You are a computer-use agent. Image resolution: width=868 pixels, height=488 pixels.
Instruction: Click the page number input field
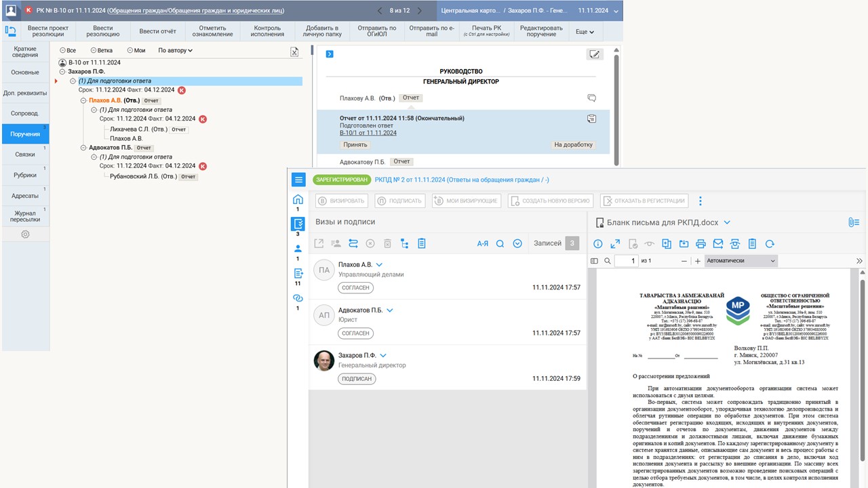click(626, 261)
